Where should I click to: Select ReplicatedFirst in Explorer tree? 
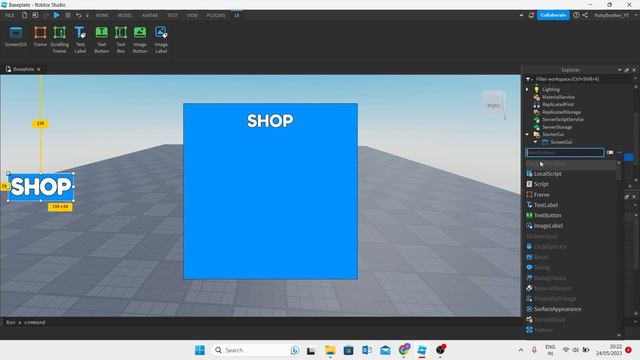(x=558, y=104)
